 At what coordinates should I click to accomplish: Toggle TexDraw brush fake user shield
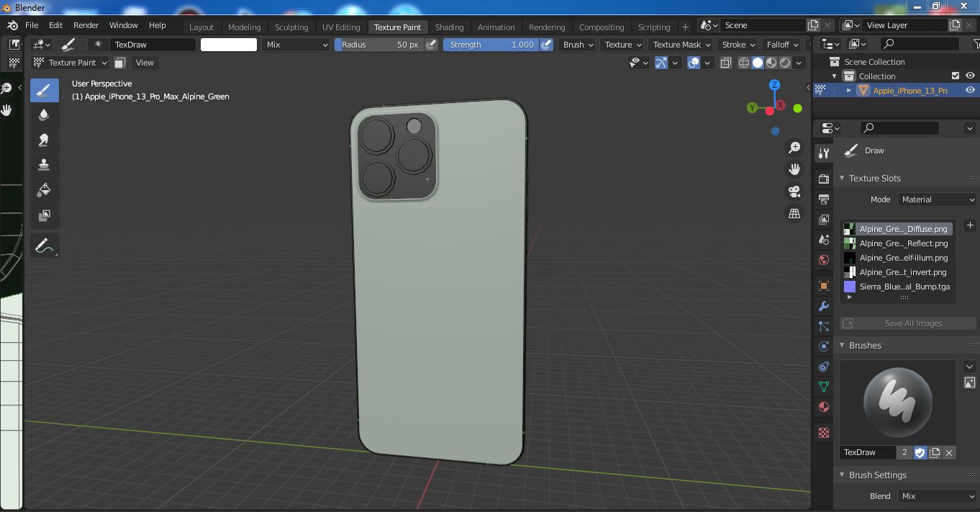pos(920,452)
